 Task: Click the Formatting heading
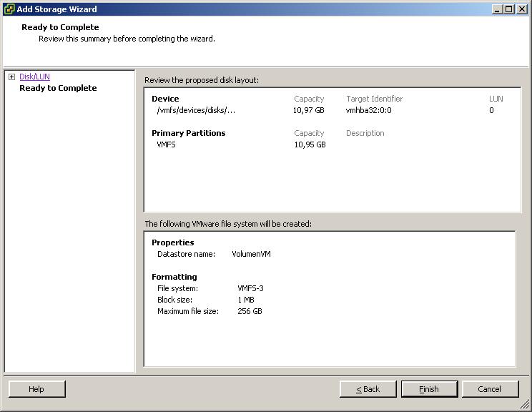click(174, 277)
